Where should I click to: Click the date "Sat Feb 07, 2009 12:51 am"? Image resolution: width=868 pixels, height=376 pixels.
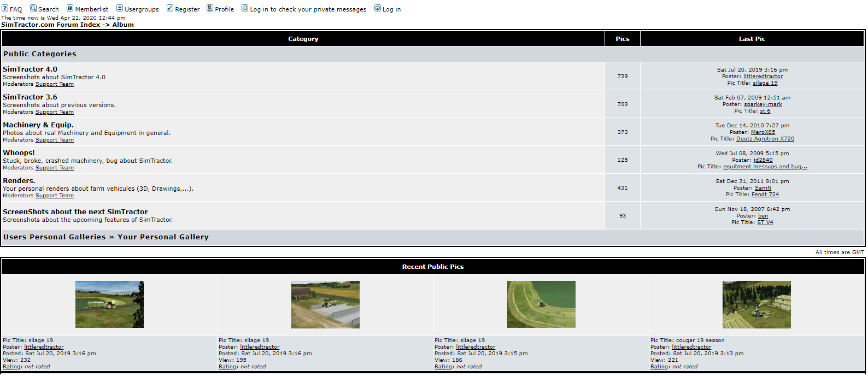752,98
